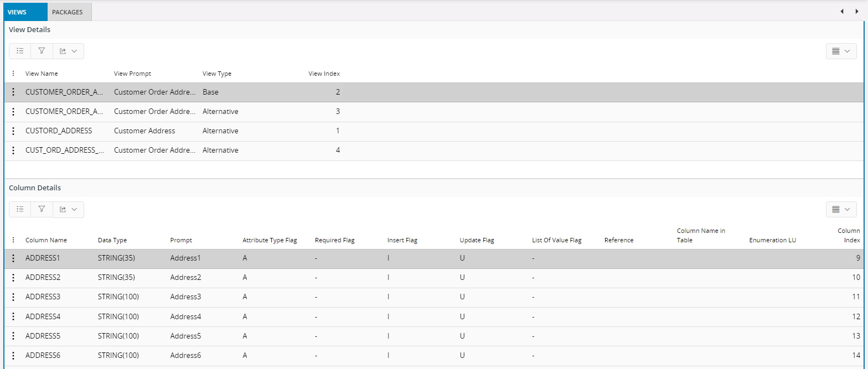868x369 pixels.
Task: Click the list view icon in Column Details toolbar
Action: tap(20, 209)
